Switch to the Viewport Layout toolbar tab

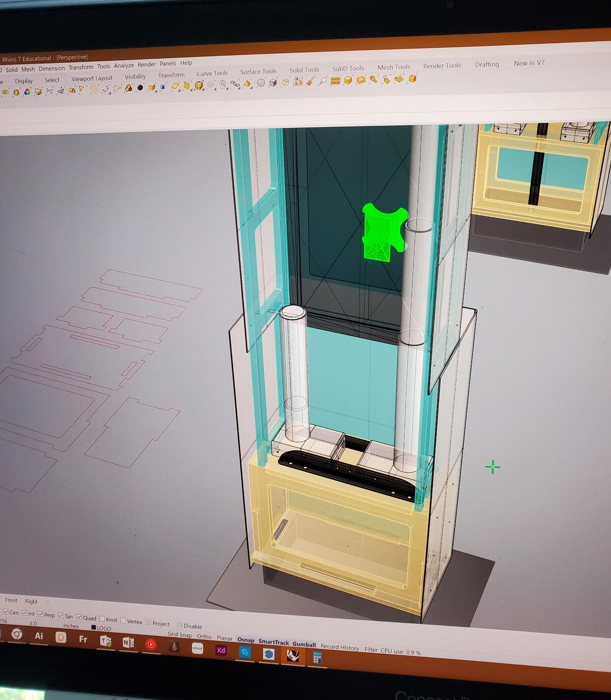[x=92, y=78]
